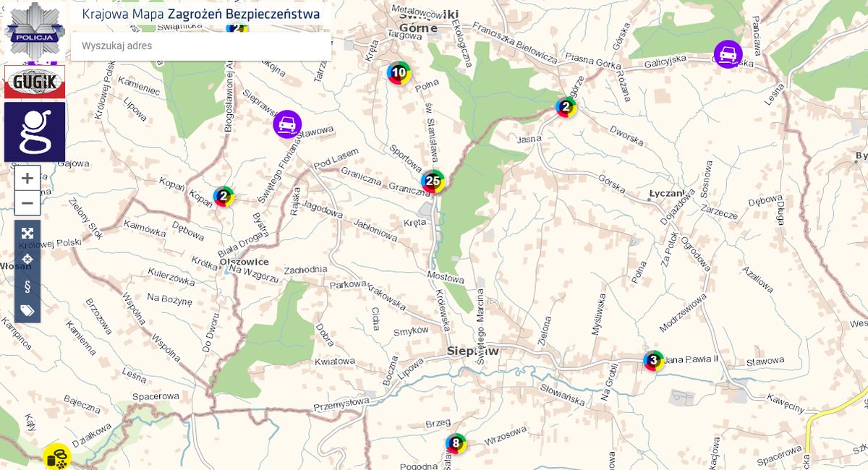Switch map to fullscreen extent icon

tap(27, 233)
